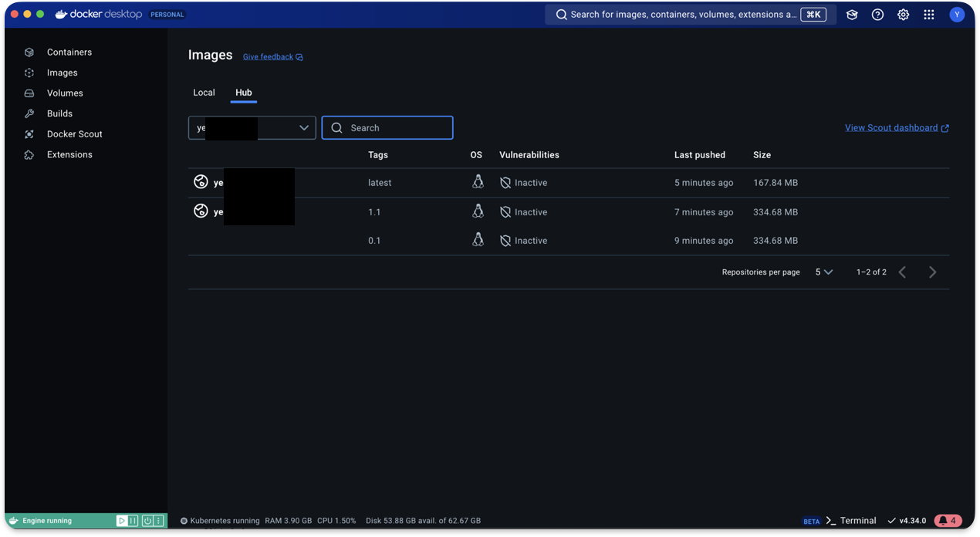980x537 pixels.
Task: Open Containers in the sidebar
Action: [x=69, y=52]
